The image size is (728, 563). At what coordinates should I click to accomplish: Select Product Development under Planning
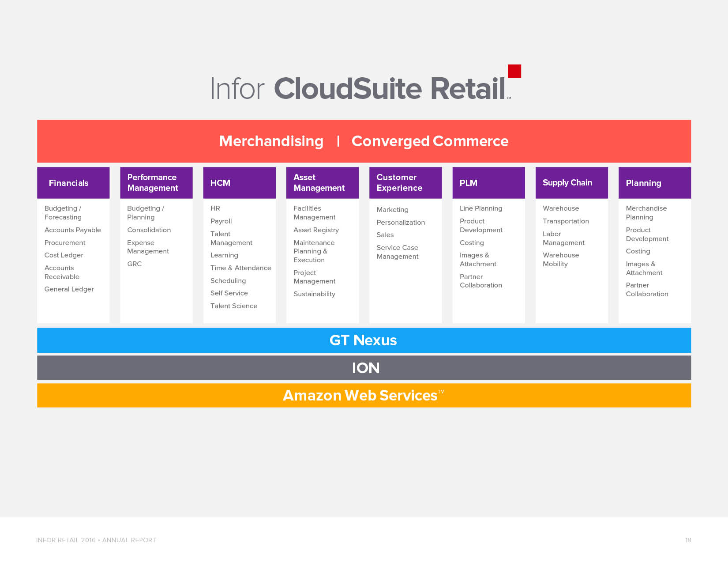pyautogui.click(x=647, y=234)
